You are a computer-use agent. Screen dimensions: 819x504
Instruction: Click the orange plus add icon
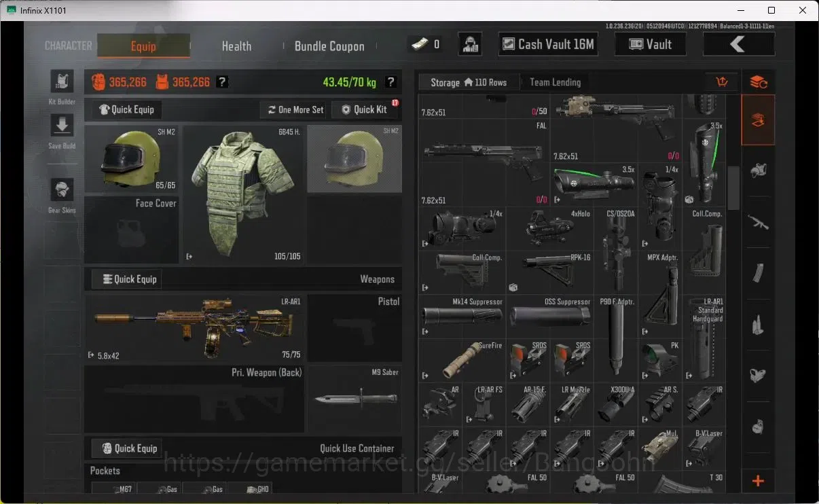[x=758, y=481]
